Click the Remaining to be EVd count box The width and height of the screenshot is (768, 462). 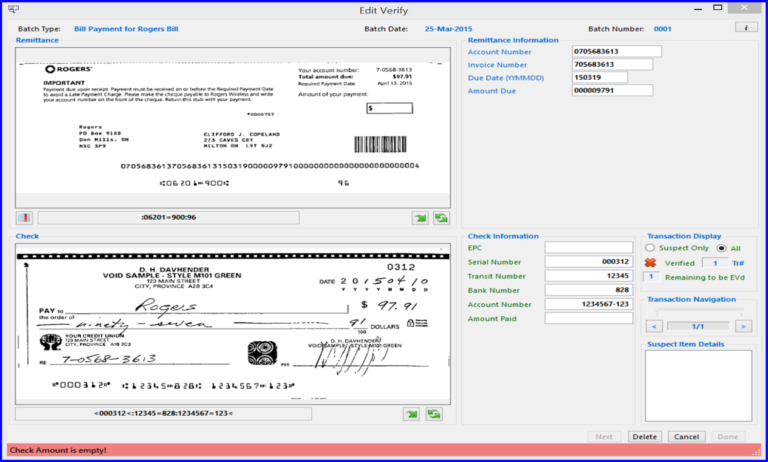tap(651, 277)
